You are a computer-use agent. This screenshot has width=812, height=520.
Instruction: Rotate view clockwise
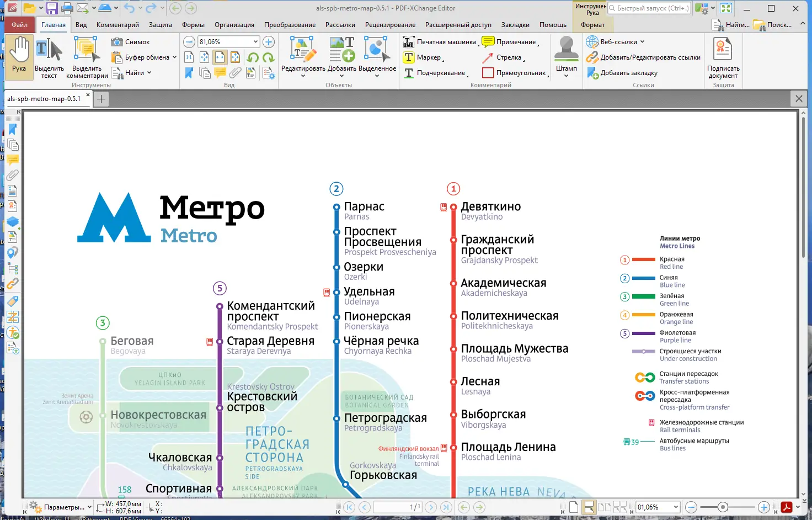269,57
